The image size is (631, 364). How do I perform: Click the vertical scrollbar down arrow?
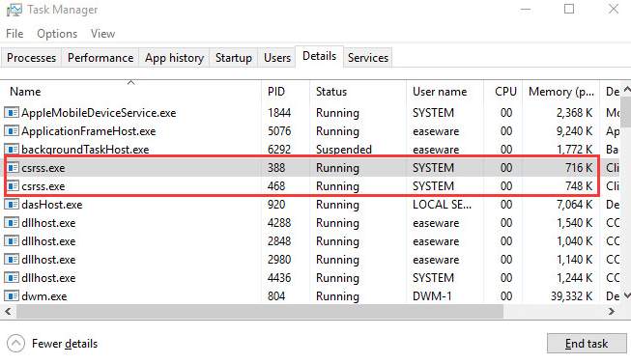point(626,295)
